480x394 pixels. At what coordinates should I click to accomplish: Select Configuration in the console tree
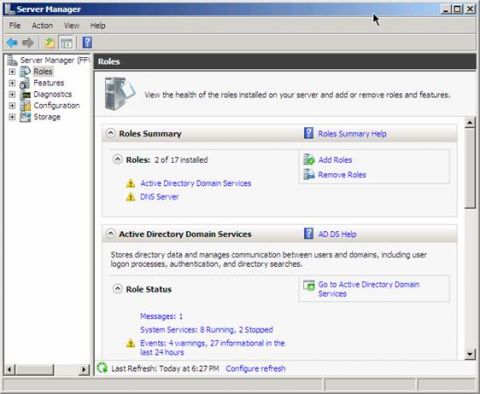coord(57,106)
